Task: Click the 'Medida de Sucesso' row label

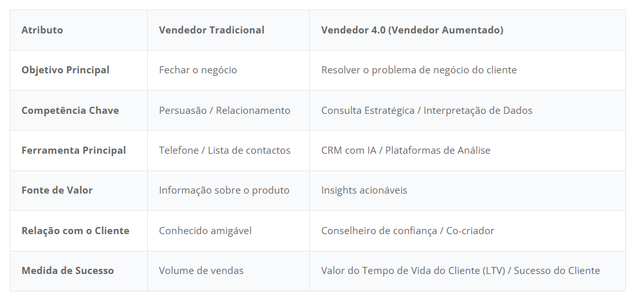Action: click(67, 271)
